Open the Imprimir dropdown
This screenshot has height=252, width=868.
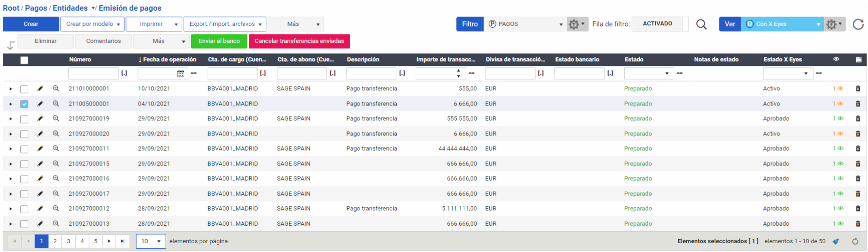(x=155, y=24)
